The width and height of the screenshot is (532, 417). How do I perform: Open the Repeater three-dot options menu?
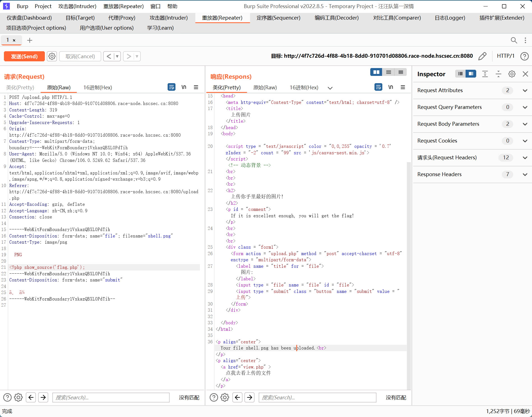(x=525, y=40)
